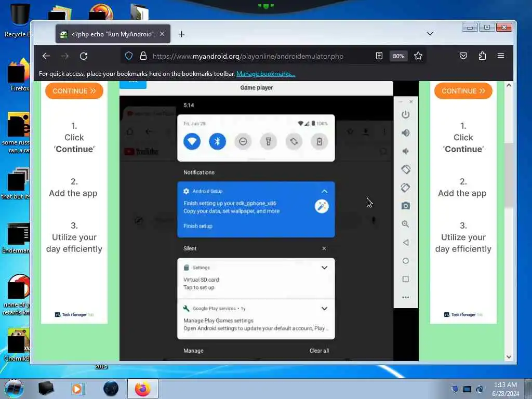Image resolution: width=532 pixels, height=399 pixels.
Task: Click the Firefox back arrow
Action: click(46, 56)
